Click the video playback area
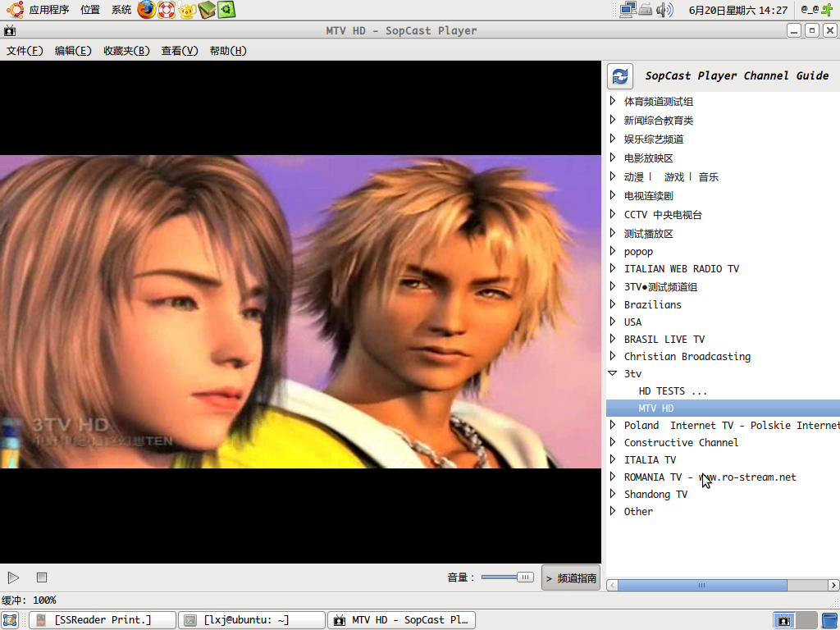840x630 pixels. coord(300,312)
